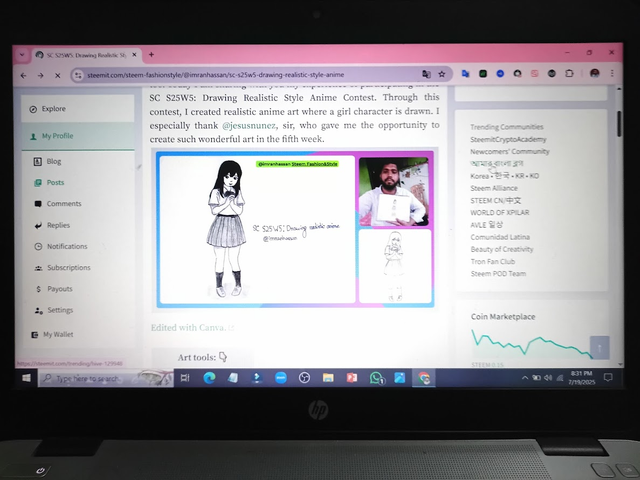Open a new browser tab

[151, 54]
